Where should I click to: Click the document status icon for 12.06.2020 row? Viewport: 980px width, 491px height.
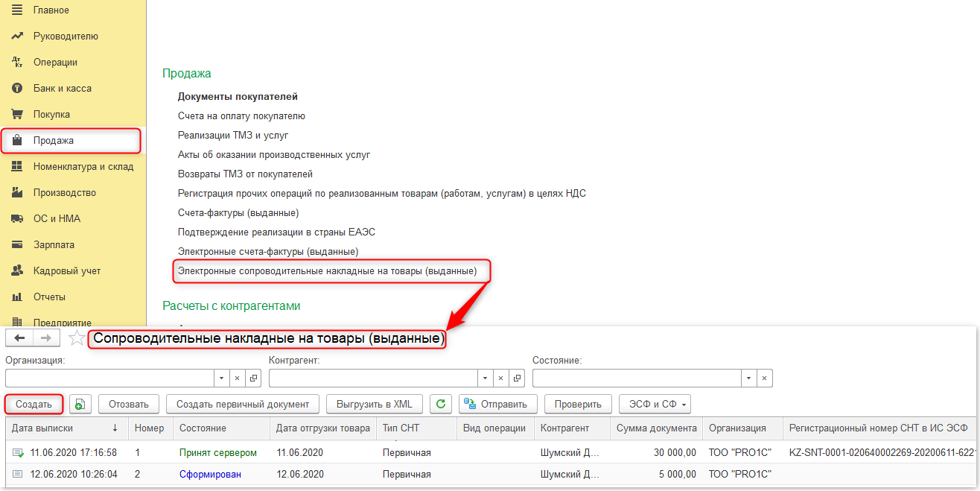tap(18, 474)
